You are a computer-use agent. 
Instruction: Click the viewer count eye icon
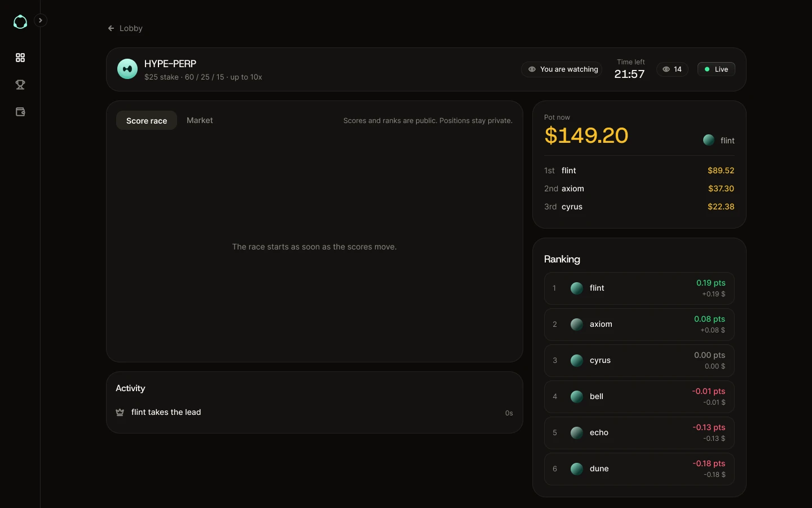(666, 69)
